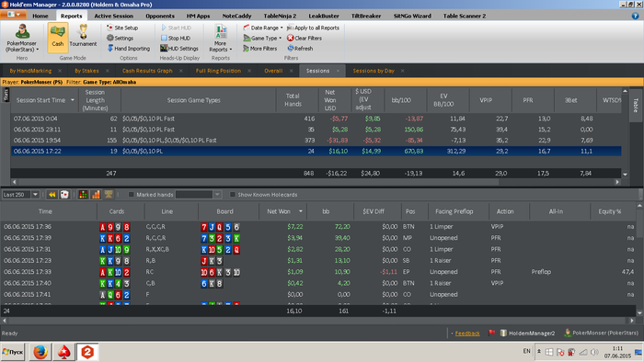Viewport: 644px width, 362px height.
Task: Open the help icon
Action: 635,16
